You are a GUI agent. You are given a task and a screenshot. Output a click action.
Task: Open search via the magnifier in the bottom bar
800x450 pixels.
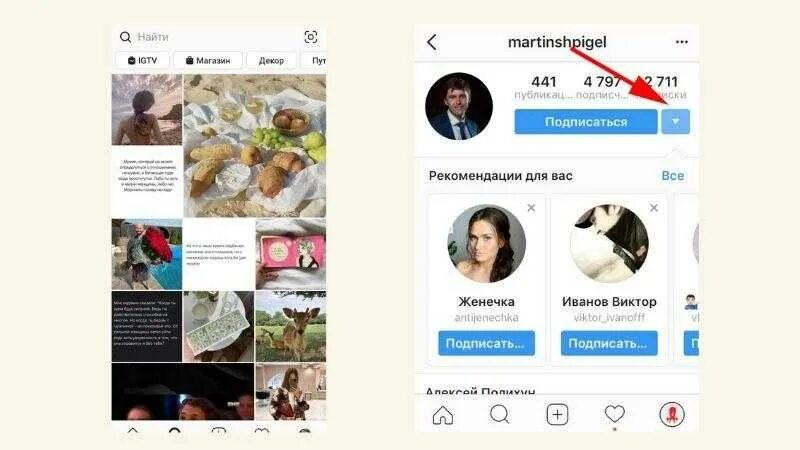point(499,414)
